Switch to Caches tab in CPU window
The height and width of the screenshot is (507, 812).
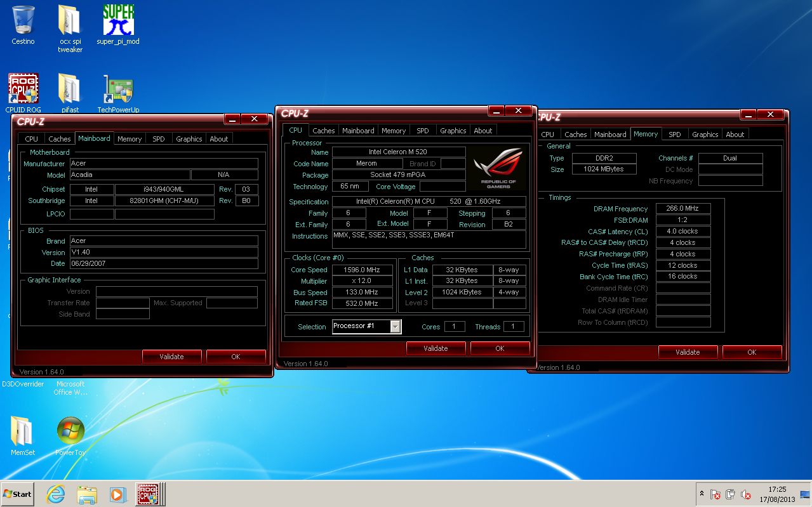point(324,131)
